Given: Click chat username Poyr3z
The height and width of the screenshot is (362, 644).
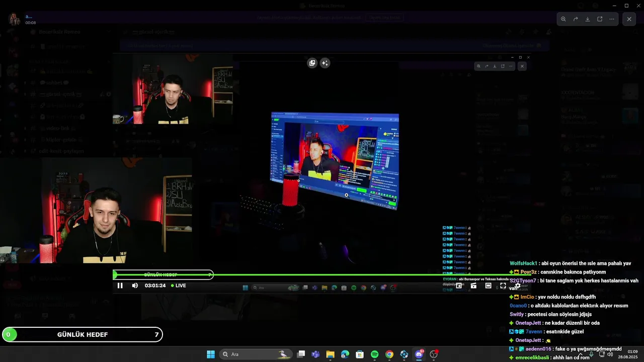Looking at the screenshot, I should 529,272.
